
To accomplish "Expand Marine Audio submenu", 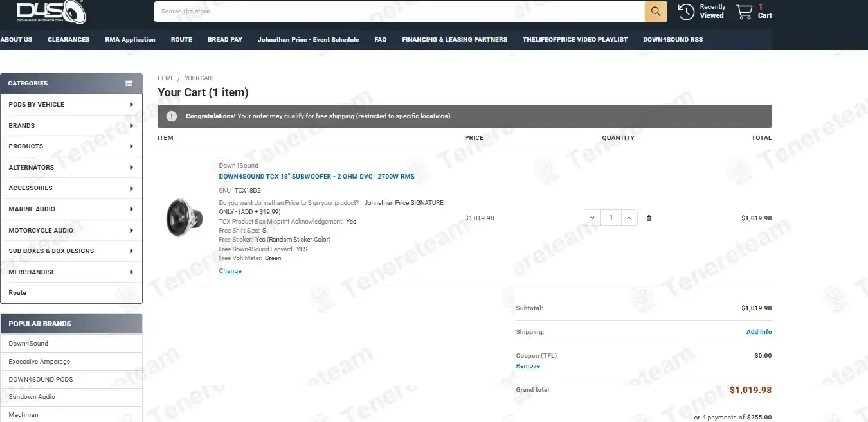I will [x=131, y=209].
